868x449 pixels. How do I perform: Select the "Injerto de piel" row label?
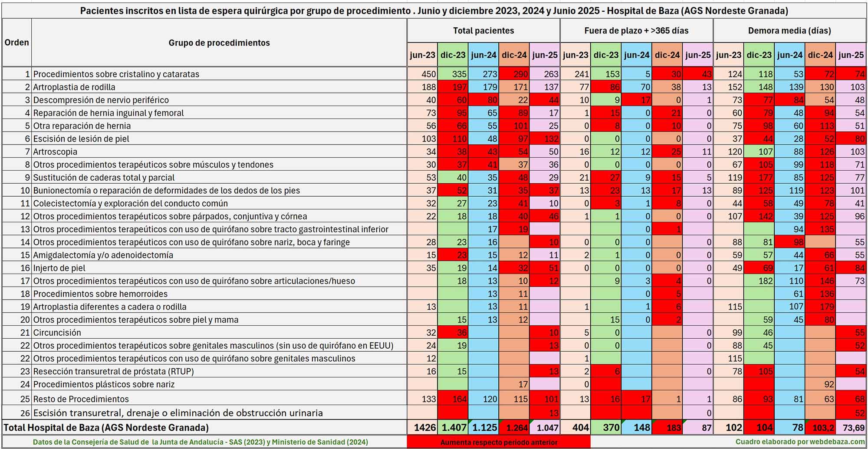(59, 268)
